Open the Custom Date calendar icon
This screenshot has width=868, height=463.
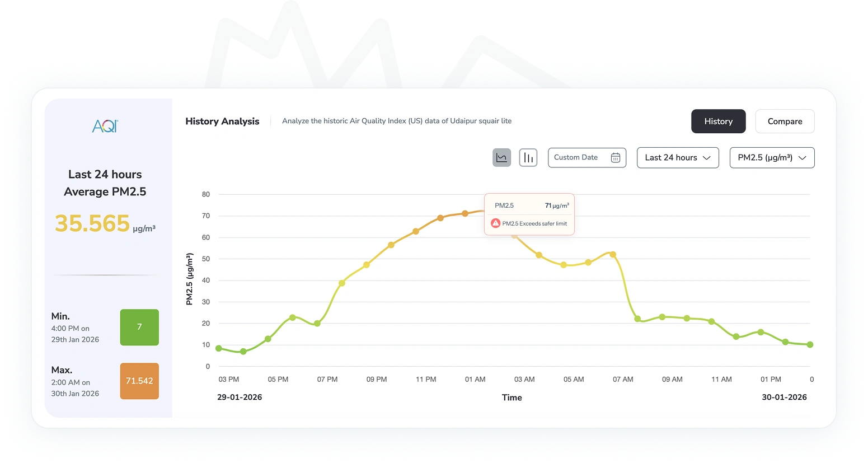(616, 158)
